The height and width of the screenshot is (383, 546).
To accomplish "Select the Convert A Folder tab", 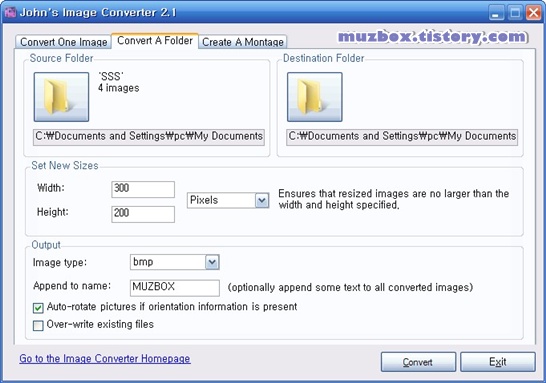I will pyautogui.click(x=155, y=41).
